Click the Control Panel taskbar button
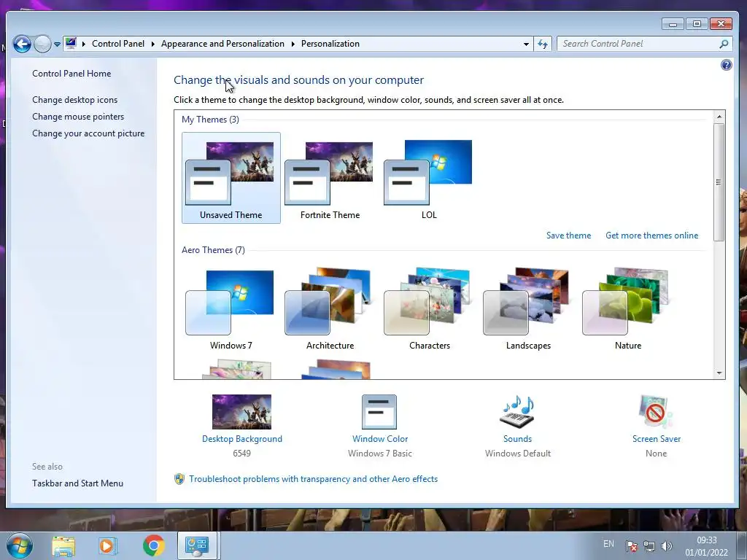747x560 pixels. (x=197, y=545)
